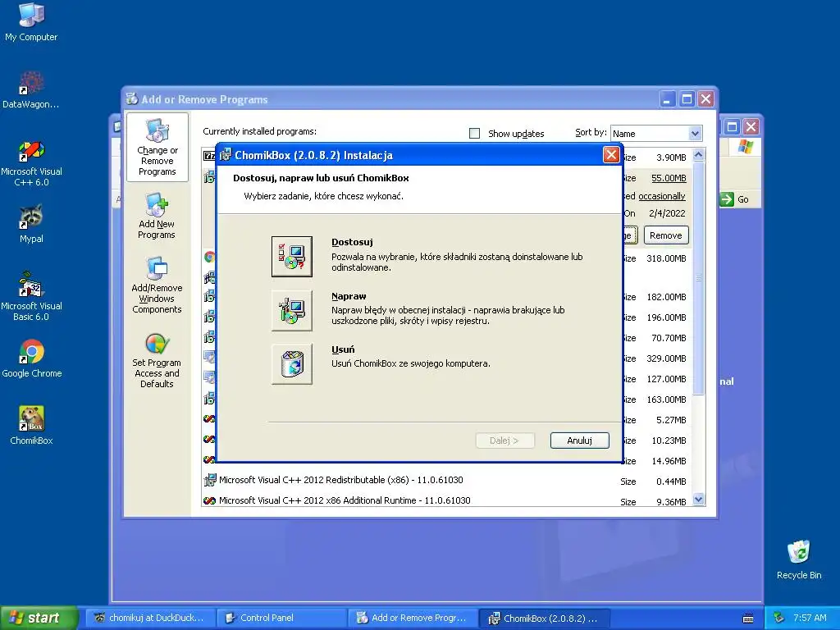Select the Usuń uninstall icon button
The image size is (840, 630).
point(291,364)
